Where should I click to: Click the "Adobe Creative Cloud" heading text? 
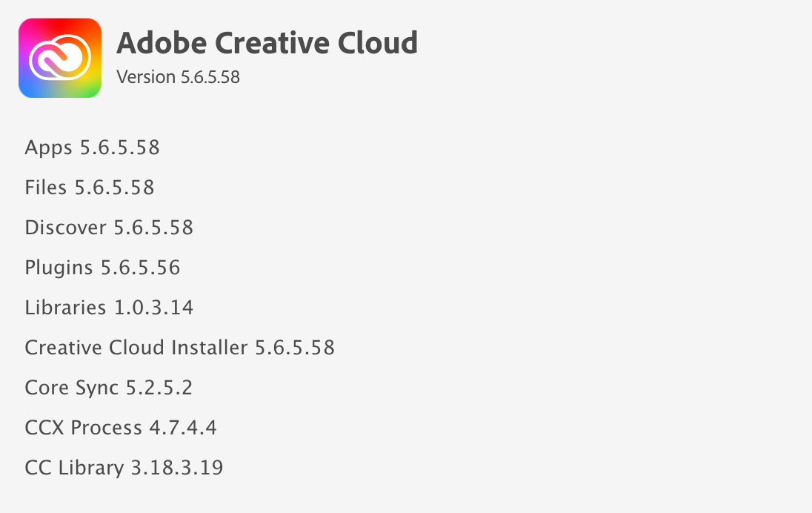coord(267,43)
